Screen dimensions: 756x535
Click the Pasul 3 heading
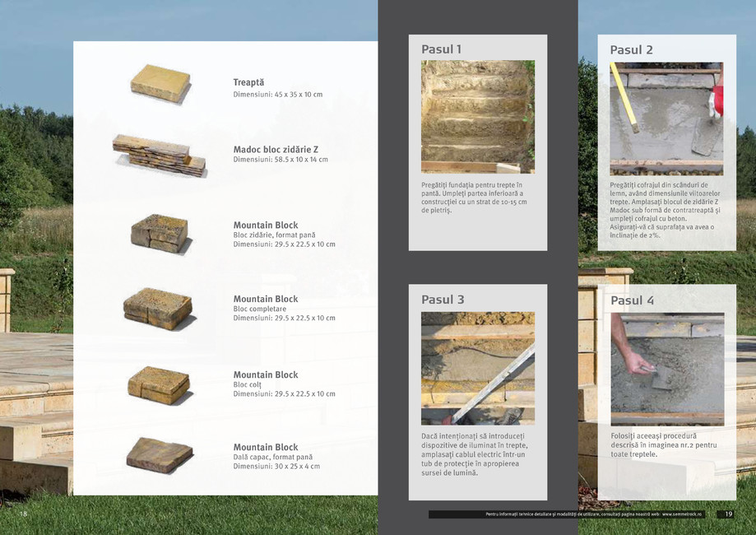[443, 300]
